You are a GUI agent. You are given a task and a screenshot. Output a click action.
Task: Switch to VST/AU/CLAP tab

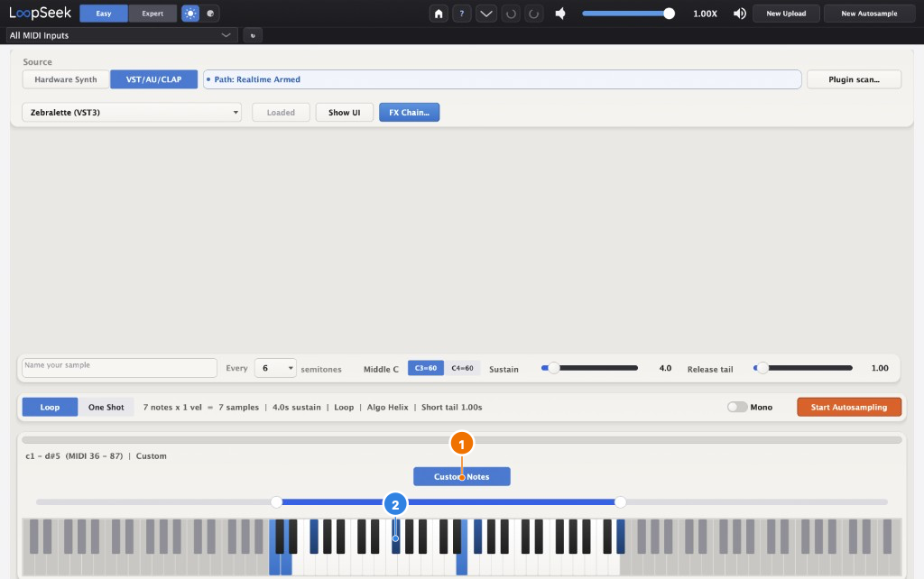pos(153,79)
